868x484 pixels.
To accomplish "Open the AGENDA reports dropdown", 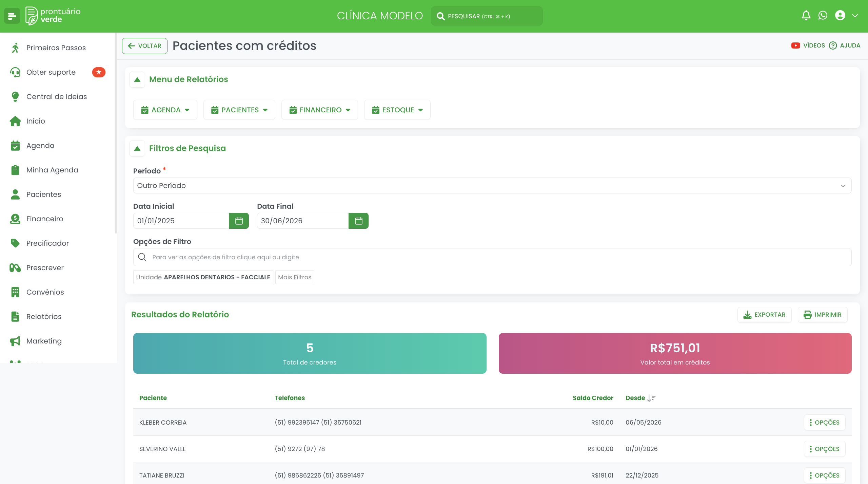I will [x=165, y=110].
